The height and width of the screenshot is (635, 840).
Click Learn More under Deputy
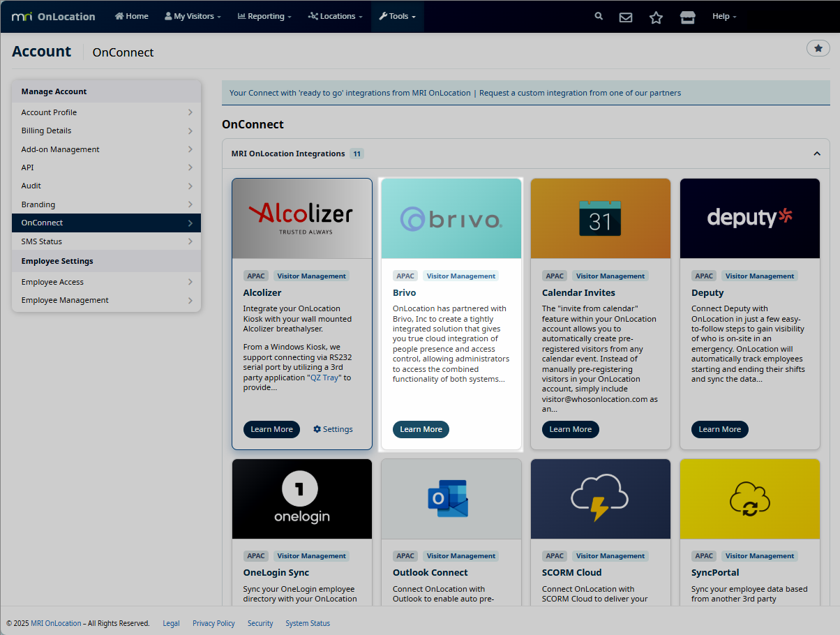pos(719,429)
